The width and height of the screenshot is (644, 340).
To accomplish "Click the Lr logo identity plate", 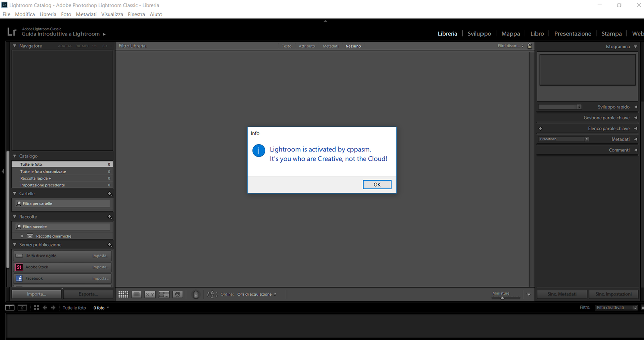I will [x=11, y=32].
